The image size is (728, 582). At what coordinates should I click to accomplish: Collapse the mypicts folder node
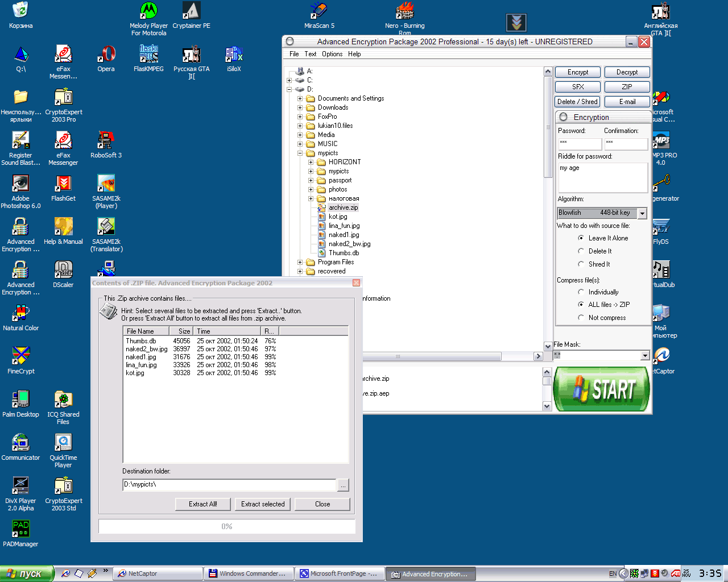(300, 153)
